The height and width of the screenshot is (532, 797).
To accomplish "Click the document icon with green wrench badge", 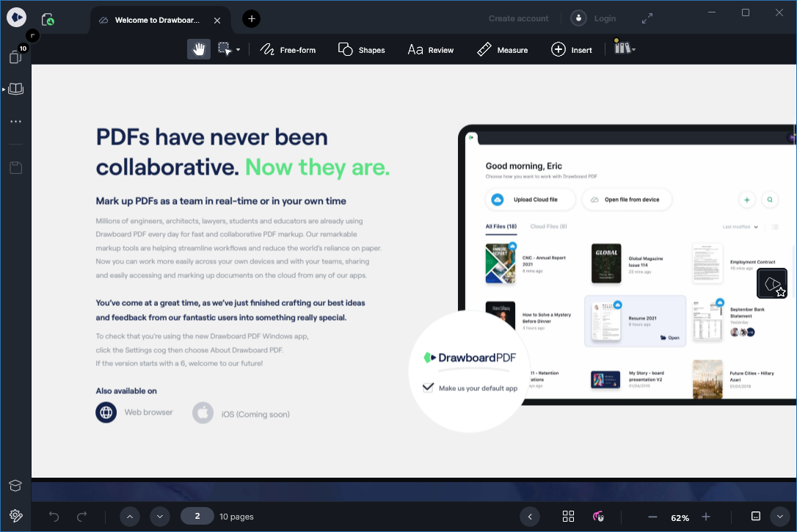I will click(x=48, y=19).
